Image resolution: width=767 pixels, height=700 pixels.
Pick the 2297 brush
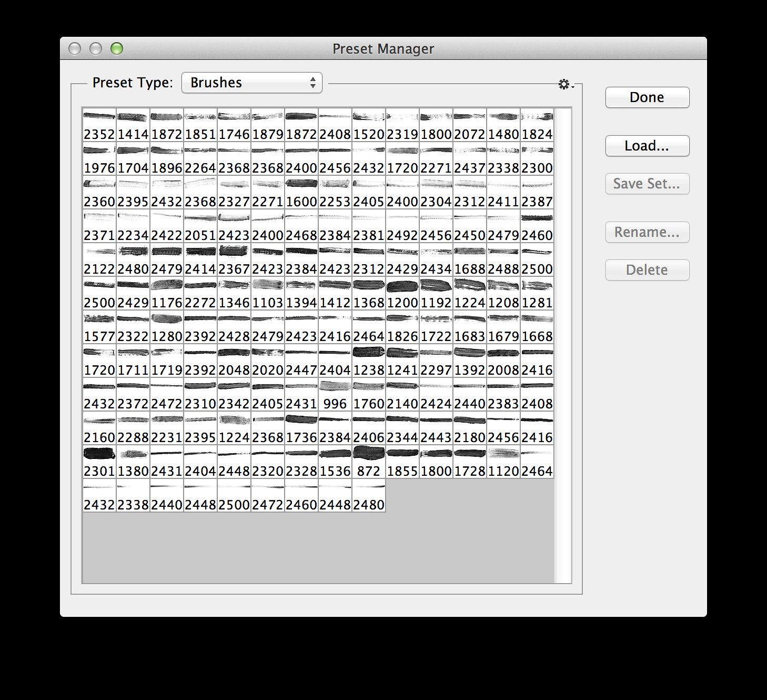[436, 361]
